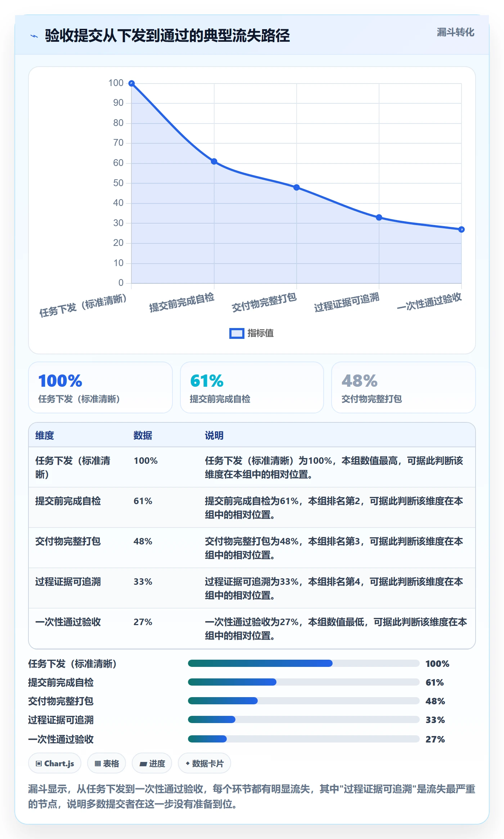This screenshot has width=504, height=839.
Task: Click the 提交前完成自检 progress bar
Action: coord(304,682)
